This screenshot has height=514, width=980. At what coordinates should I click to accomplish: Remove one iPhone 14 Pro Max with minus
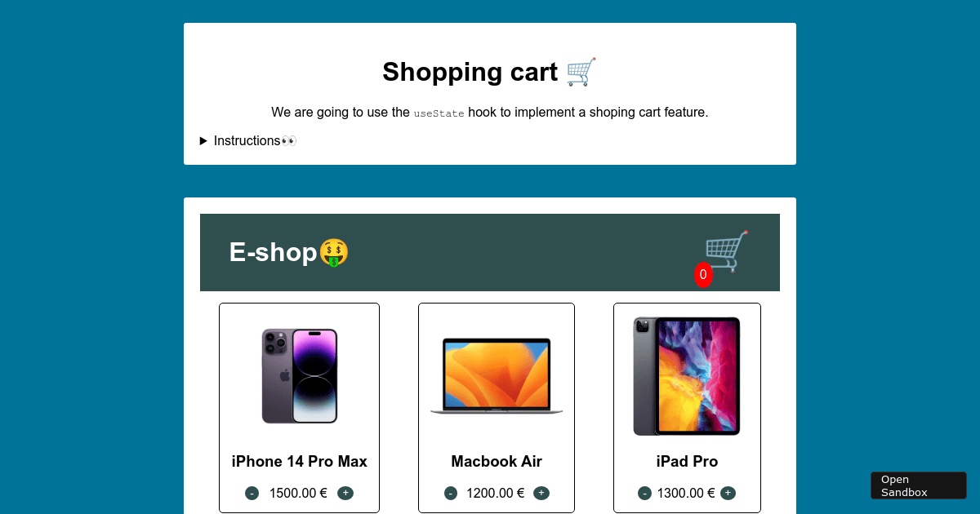252,493
